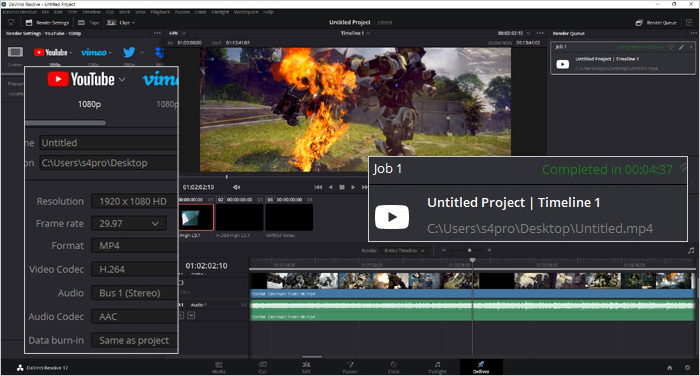
Task: Click the pencil edit icon on Job 1
Action: click(682, 47)
